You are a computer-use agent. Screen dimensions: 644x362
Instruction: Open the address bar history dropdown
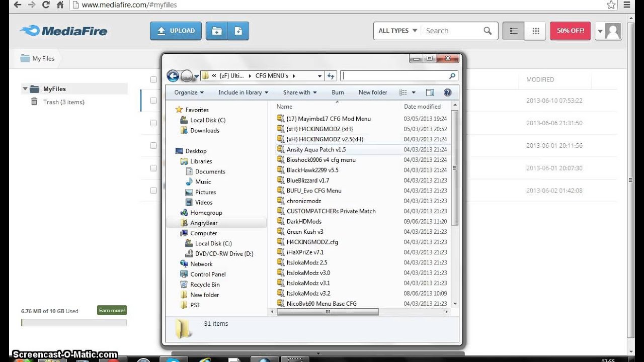click(x=319, y=76)
